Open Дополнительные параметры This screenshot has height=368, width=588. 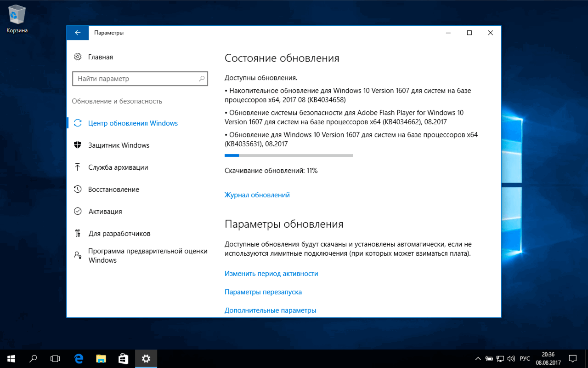(x=270, y=310)
